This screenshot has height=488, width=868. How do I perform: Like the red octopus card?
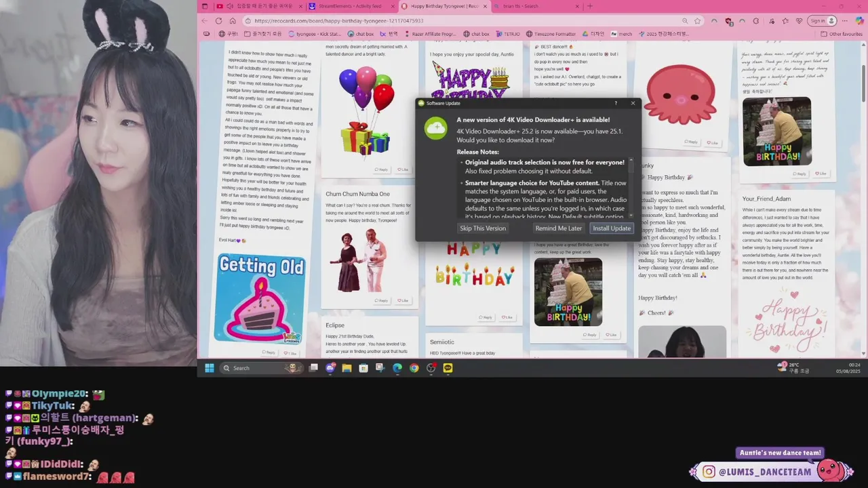712,142
